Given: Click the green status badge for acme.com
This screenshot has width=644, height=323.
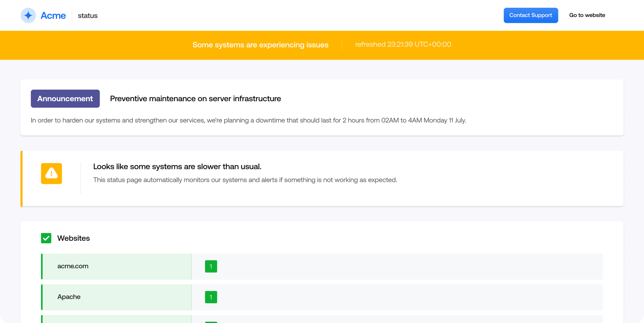Looking at the screenshot, I should pos(211,266).
